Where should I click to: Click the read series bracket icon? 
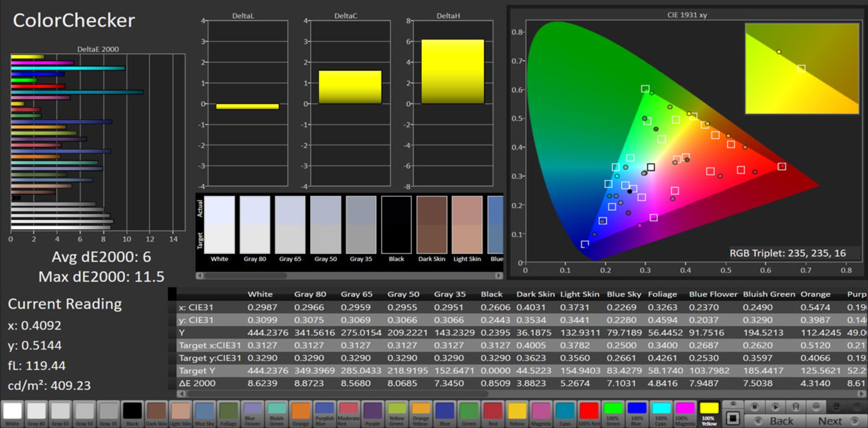click(x=796, y=407)
